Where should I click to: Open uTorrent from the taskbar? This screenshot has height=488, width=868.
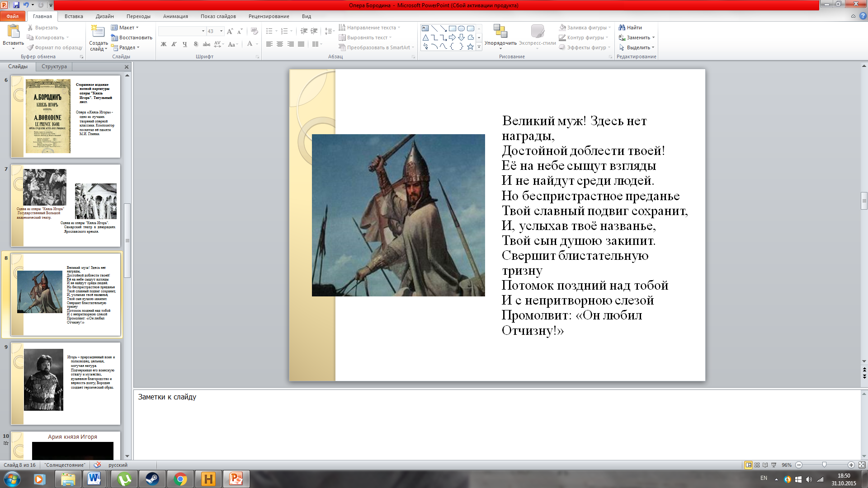tap(124, 479)
